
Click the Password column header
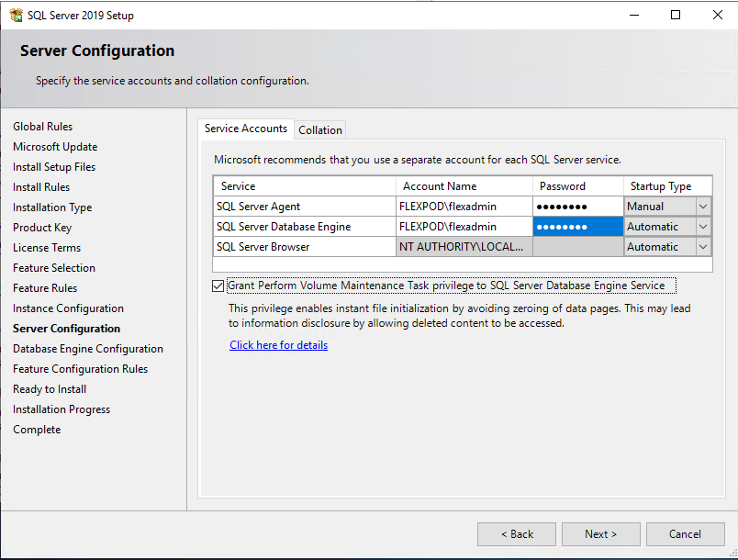pos(578,186)
